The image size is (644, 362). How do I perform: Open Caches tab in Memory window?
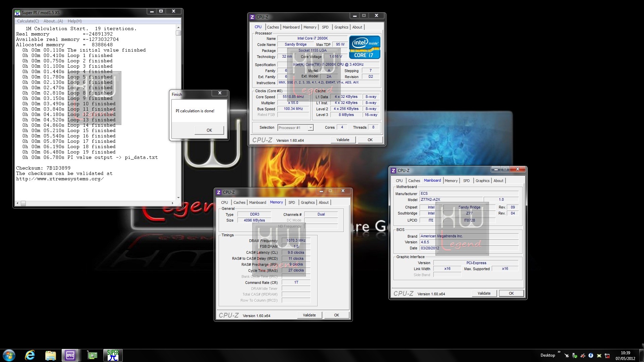point(239,202)
